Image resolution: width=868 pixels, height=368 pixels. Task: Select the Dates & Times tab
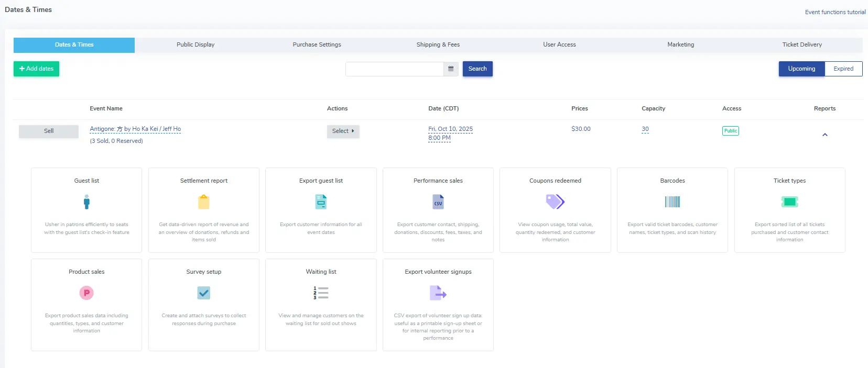[x=74, y=45]
